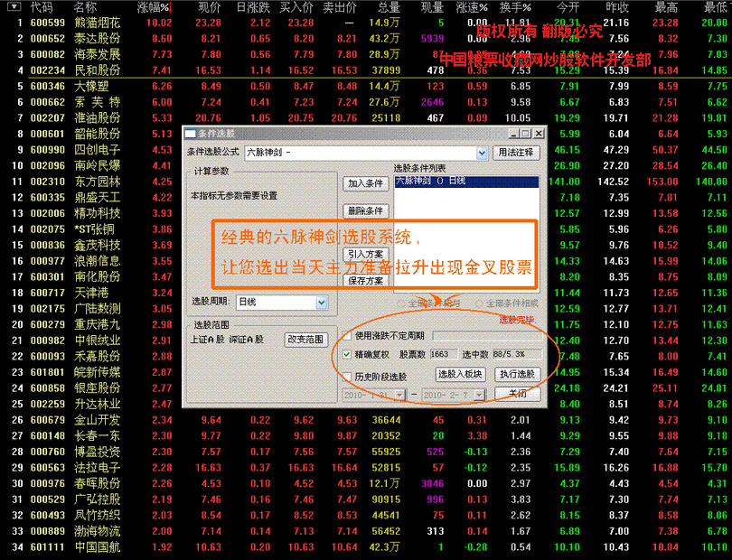Image resolution: width=732 pixels, height=560 pixels.
Task: Sort by the 昨收 column header
Action: [x=617, y=7]
